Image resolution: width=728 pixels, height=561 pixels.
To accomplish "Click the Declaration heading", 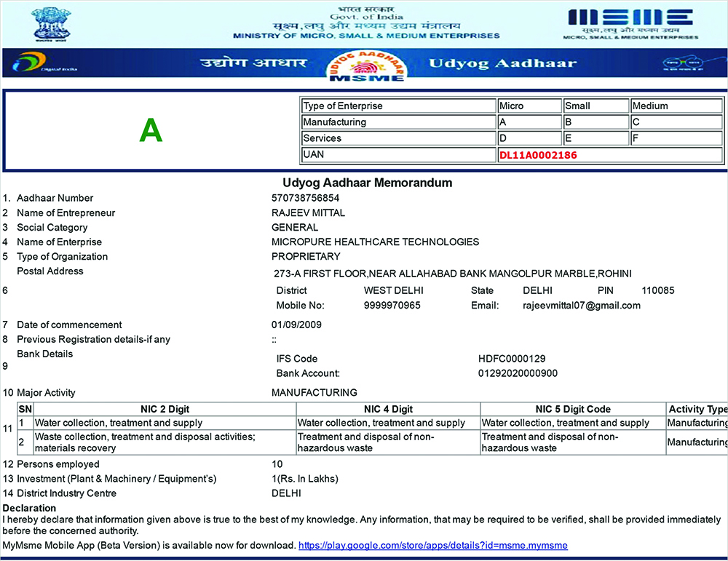I will coord(29,508).
